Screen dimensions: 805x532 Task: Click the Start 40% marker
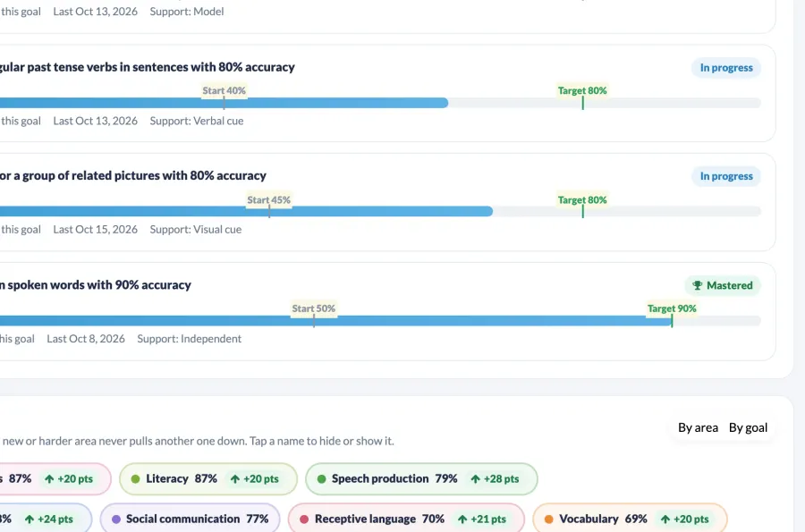(224, 91)
